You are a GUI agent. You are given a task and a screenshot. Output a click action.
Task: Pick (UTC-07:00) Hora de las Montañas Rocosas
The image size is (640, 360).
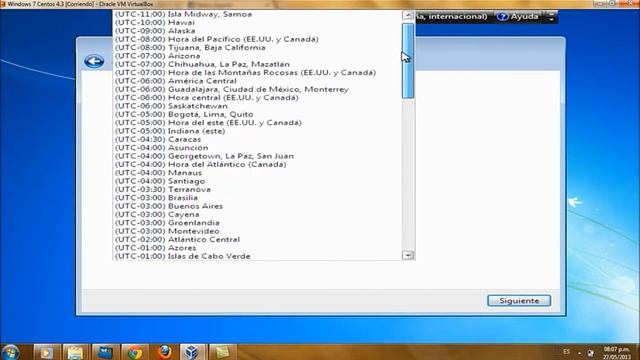257,73
